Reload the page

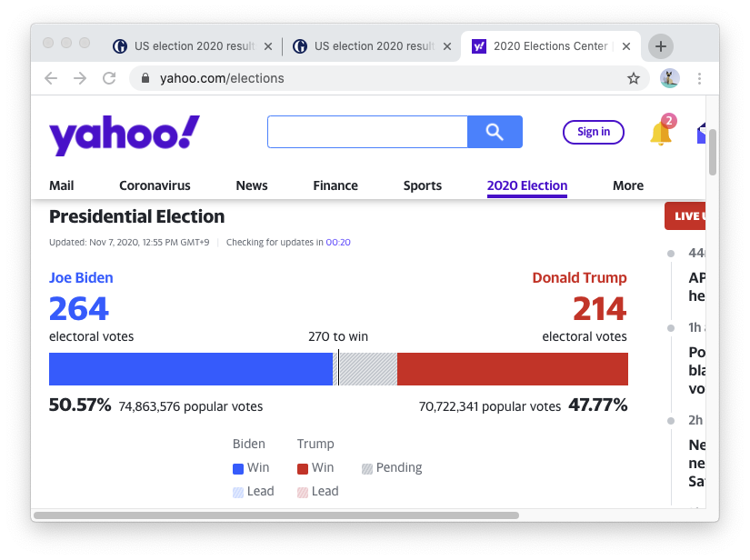click(109, 78)
